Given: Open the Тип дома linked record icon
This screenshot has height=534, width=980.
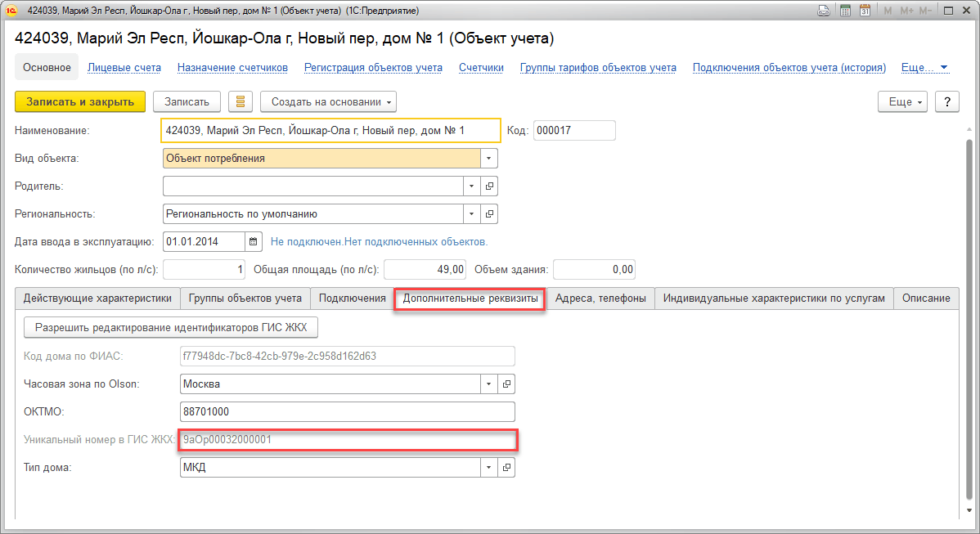Looking at the screenshot, I should pos(506,468).
